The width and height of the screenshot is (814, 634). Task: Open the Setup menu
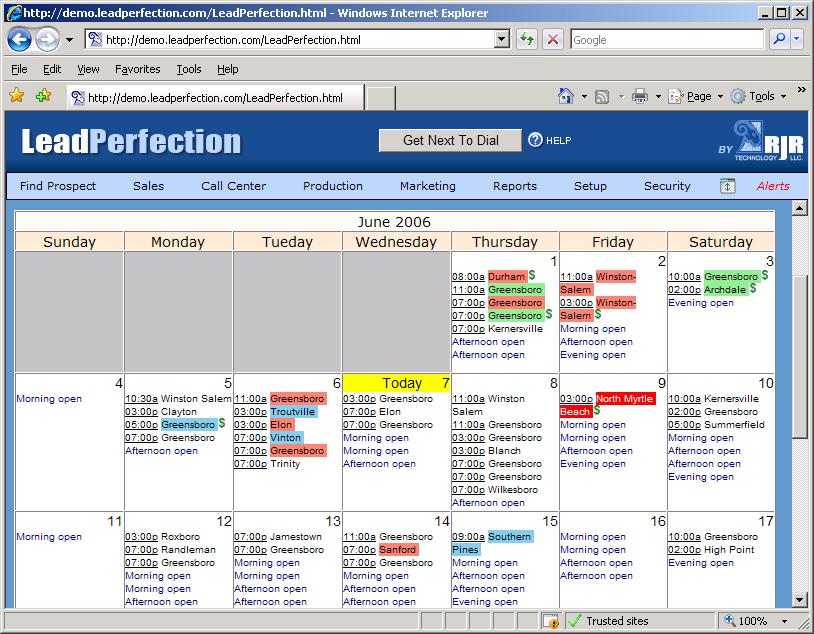click(590, 186)
